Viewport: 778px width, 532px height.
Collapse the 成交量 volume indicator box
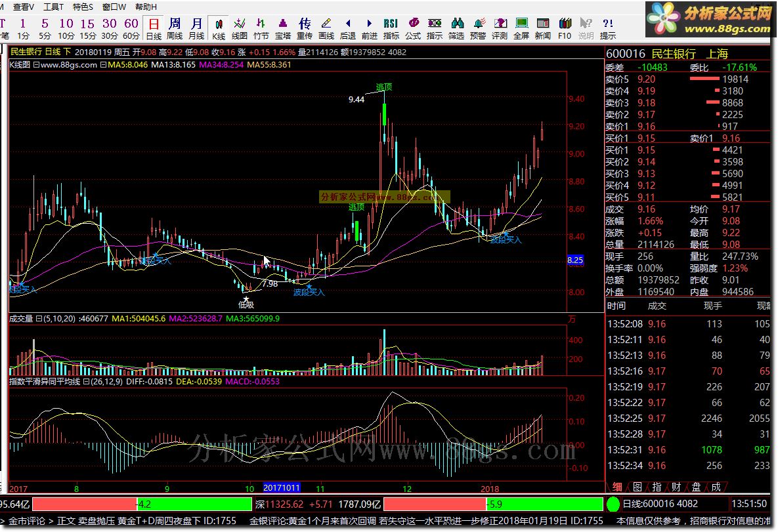click(39, 319)
